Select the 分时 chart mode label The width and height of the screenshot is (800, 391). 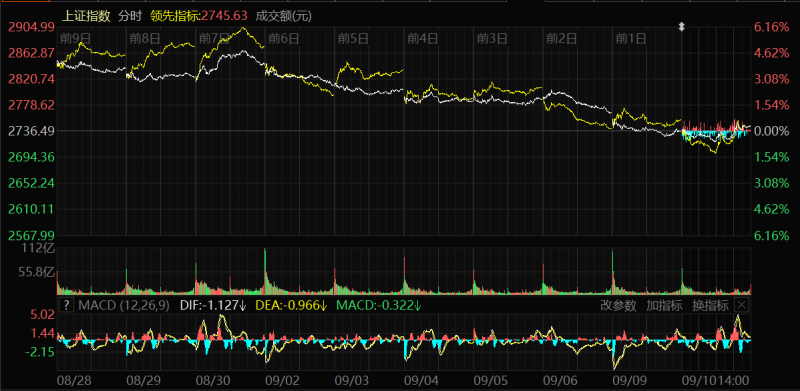[129, 16]
